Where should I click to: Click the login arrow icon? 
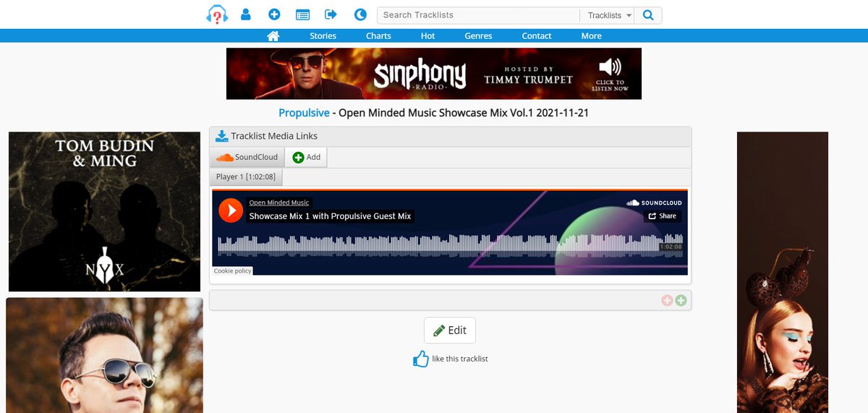point(331,14)
